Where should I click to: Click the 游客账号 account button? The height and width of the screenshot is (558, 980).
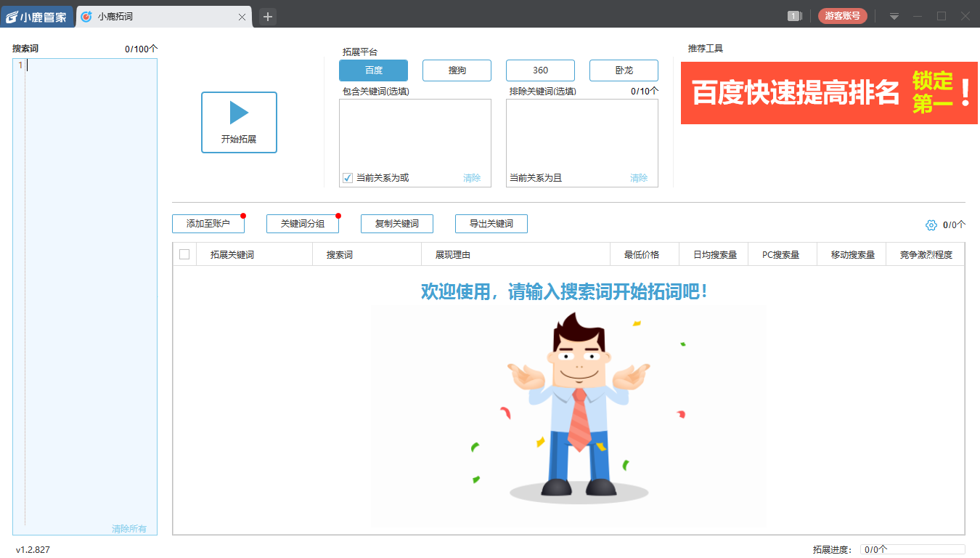coord(842,16)
